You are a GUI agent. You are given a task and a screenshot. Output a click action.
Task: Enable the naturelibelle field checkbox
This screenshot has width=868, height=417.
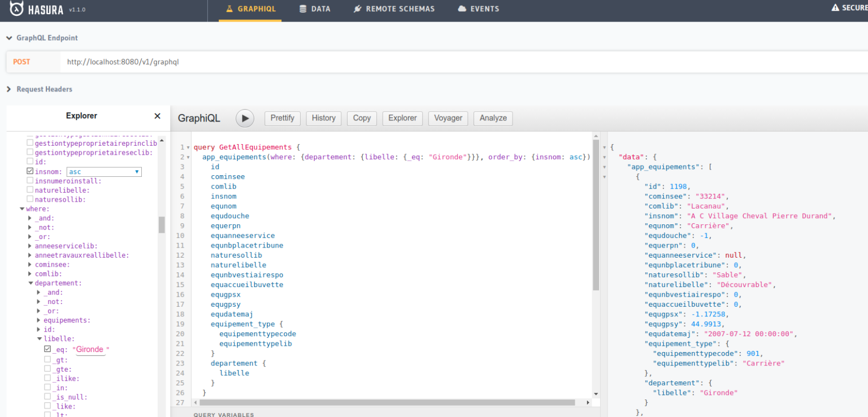(29, 190)
